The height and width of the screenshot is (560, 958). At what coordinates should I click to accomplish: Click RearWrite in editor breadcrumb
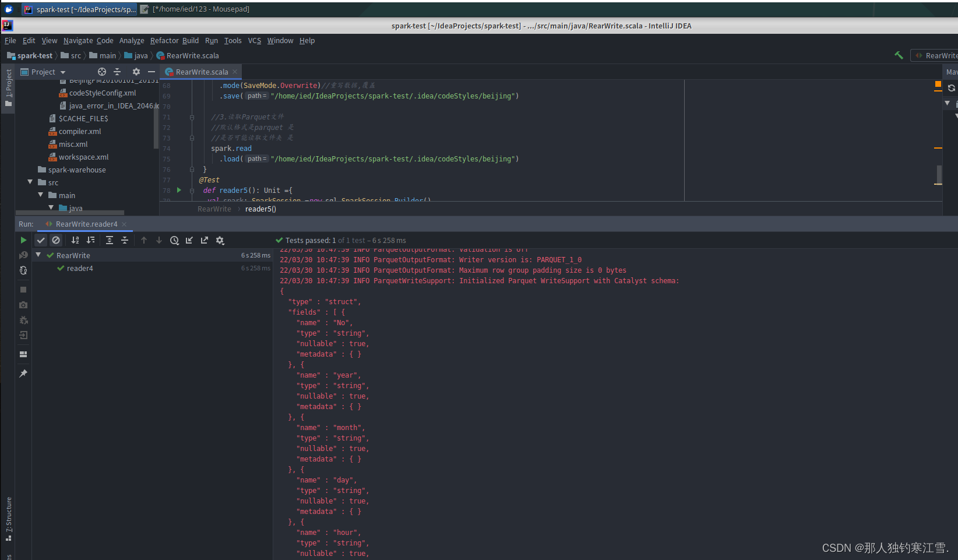tap(214, 209)
